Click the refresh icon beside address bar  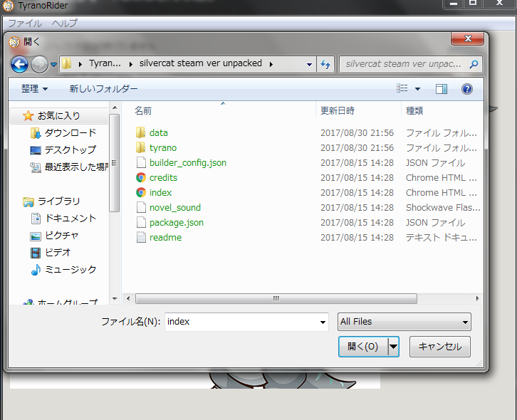coord(326,64)
